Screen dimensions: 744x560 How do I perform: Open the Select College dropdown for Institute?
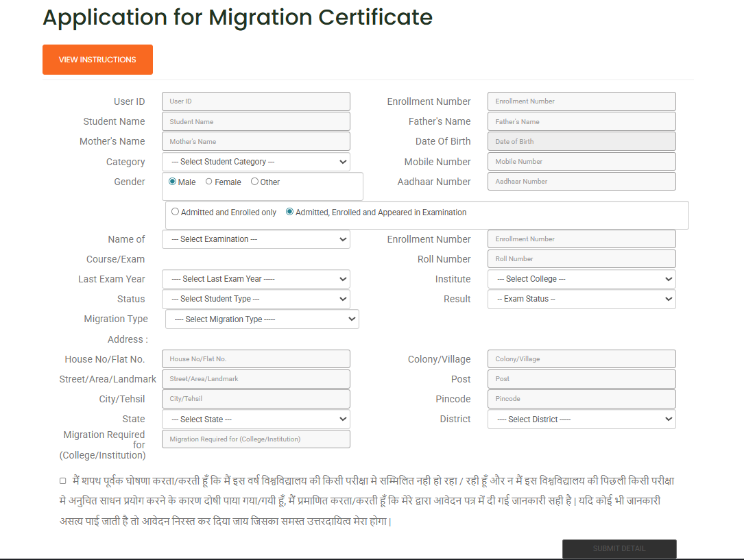click(x=581, y=279)
